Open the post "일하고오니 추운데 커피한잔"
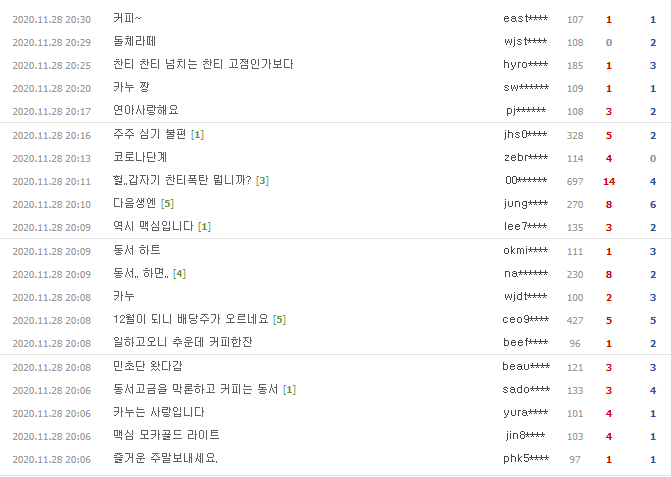 [x=172, y=342]
